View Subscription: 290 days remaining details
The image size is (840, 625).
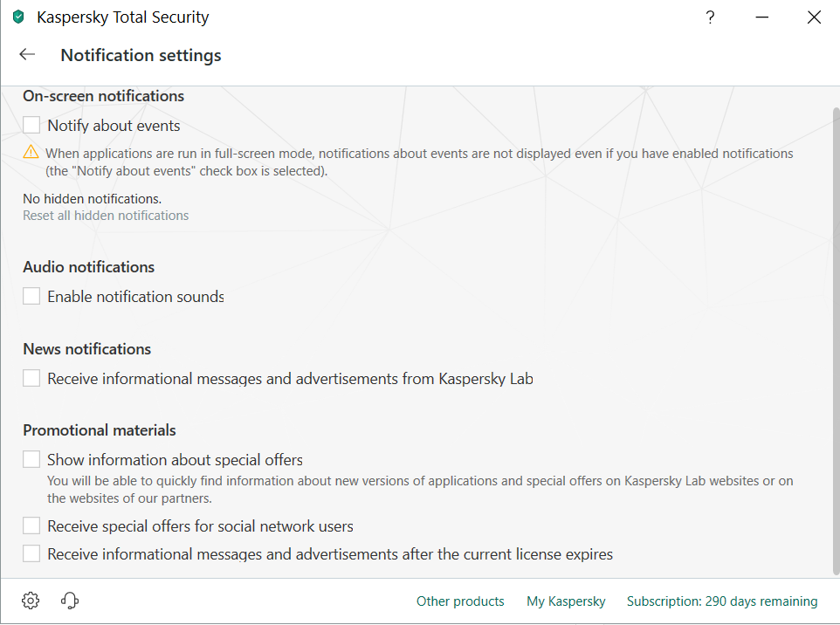click(722, 601)
